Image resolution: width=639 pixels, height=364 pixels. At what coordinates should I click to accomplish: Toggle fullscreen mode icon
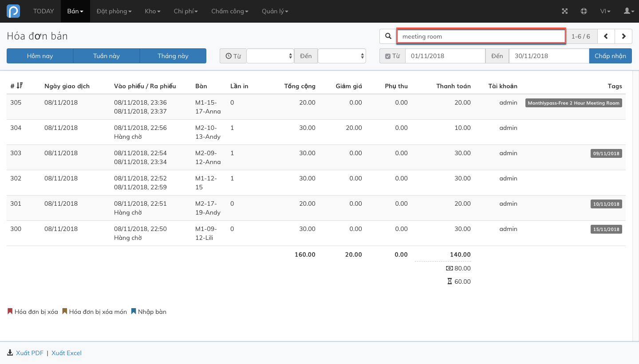pyautogui.click(x=565, y=11)
